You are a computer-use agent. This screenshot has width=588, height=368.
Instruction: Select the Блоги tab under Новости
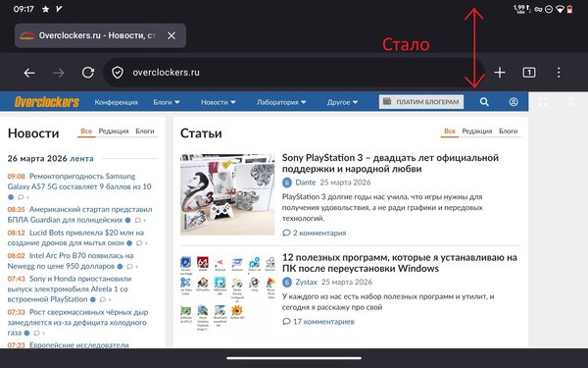(x=145, y=131)
